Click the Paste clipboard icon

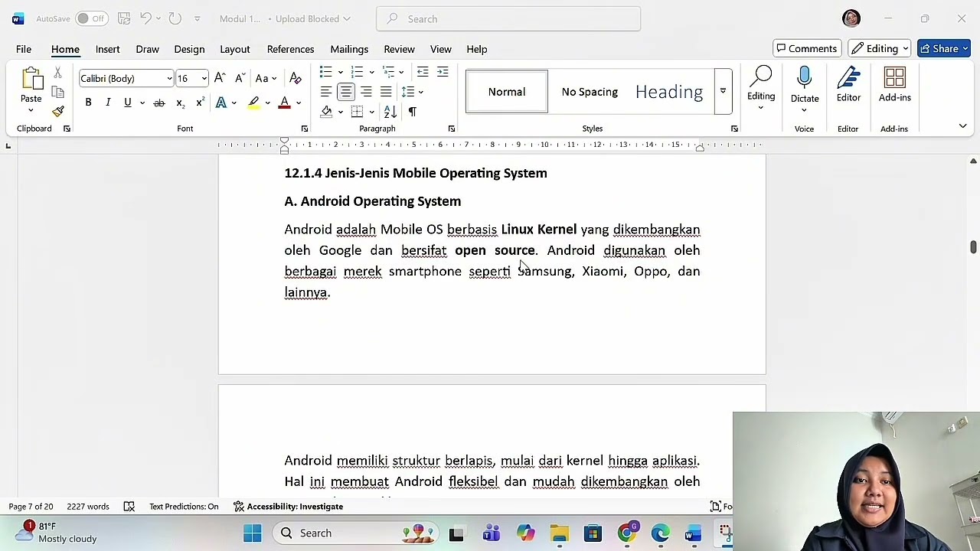(31, 80)
